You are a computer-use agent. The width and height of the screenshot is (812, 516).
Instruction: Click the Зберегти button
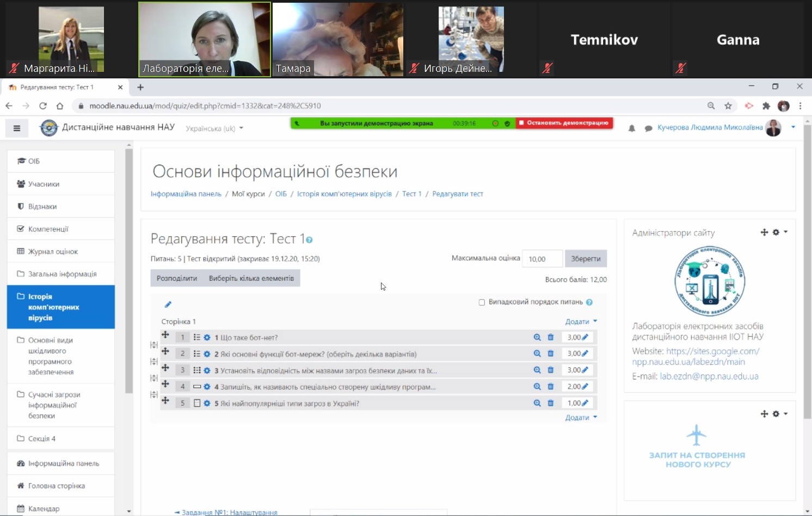(586, 259)
